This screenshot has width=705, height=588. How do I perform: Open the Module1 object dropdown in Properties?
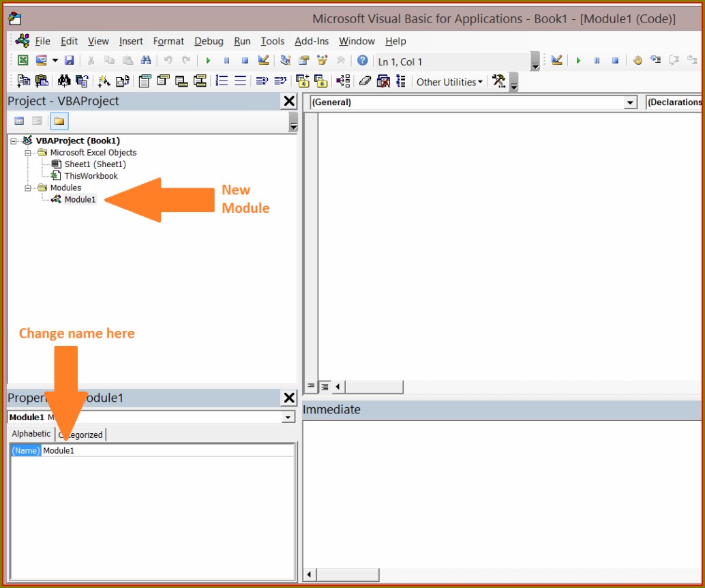288,417
